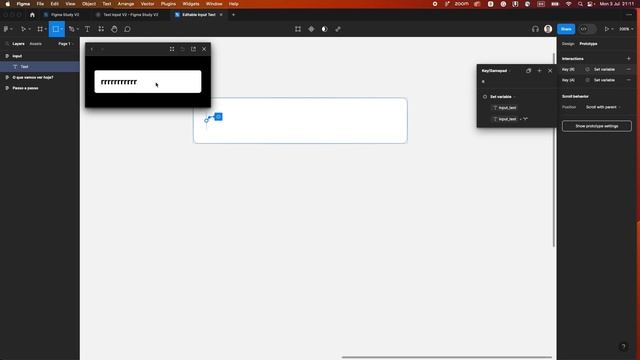Click the Share button

tap(566, 29)
